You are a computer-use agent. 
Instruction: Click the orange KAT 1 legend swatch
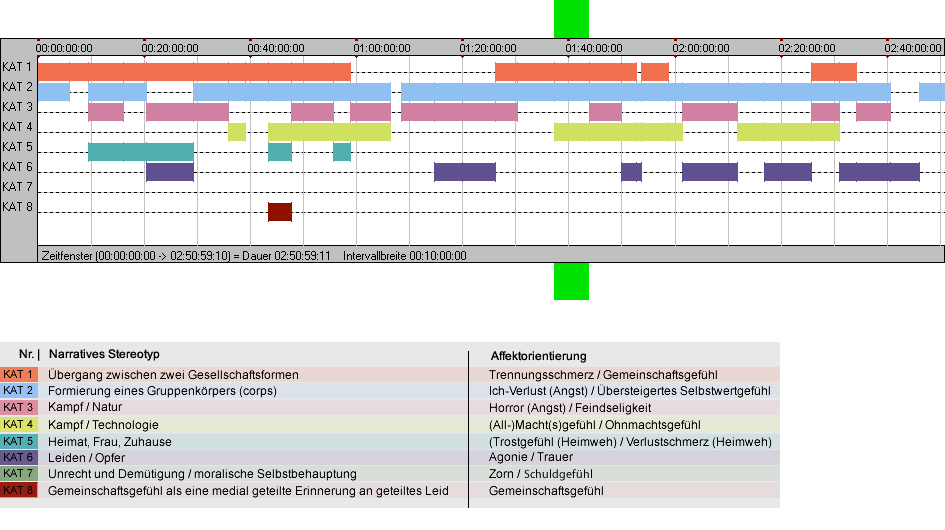[x=19, y=374]
